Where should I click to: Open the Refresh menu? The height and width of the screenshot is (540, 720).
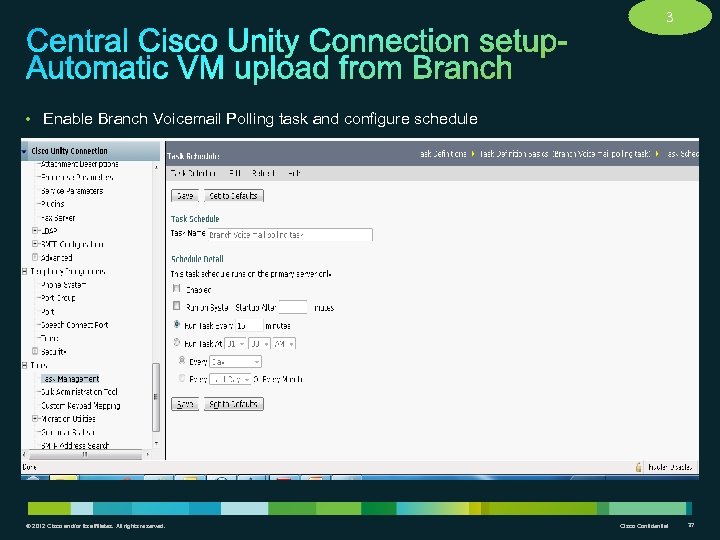(x=263, y=173)
